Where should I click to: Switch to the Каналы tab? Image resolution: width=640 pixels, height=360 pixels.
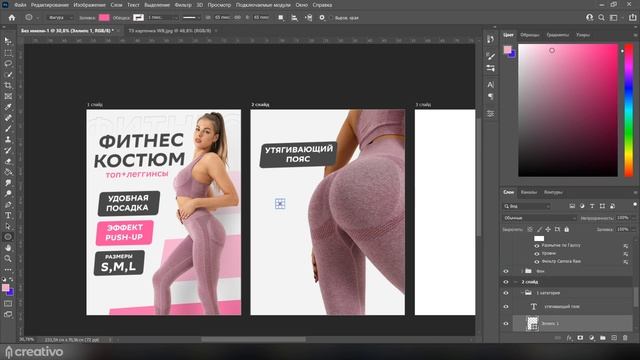(529, 192)
